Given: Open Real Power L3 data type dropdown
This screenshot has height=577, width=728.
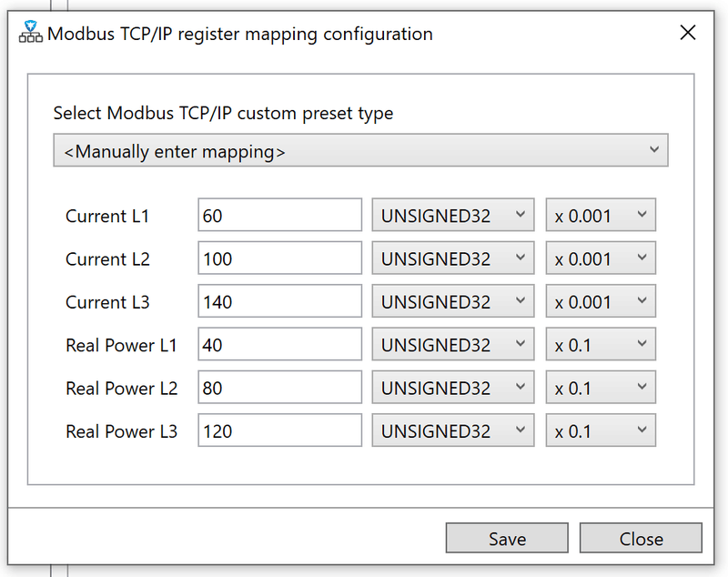Looking at the screenshot, I should point(453,431).
